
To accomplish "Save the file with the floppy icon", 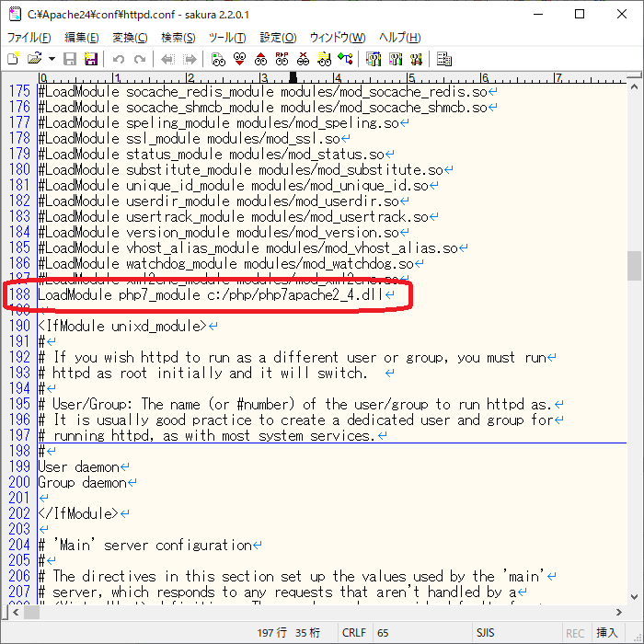I will pos(71,59).
